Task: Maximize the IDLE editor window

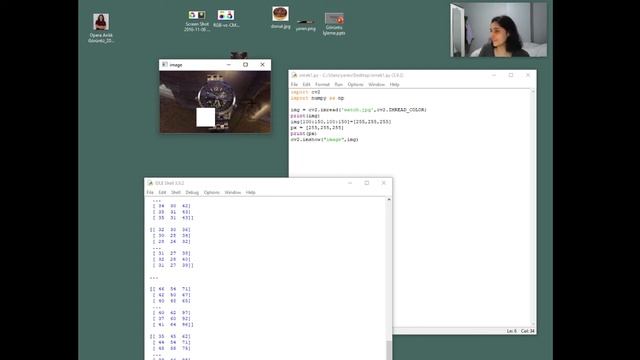Action: 511,75
